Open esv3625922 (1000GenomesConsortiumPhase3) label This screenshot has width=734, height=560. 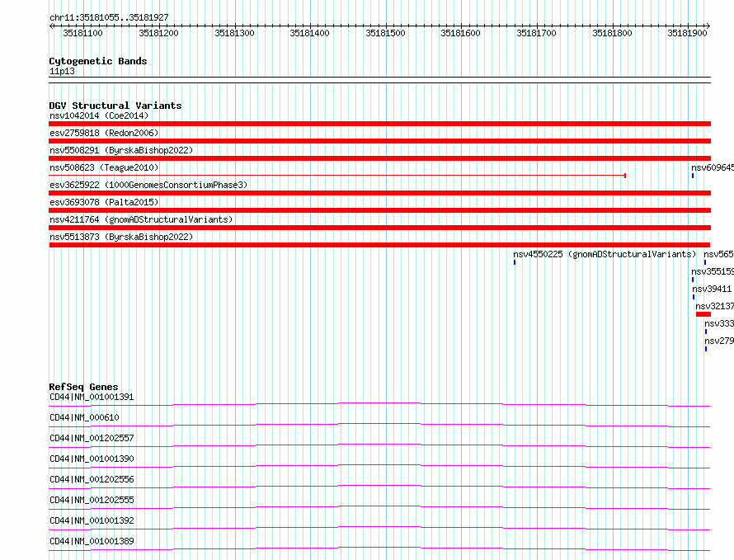148,185
